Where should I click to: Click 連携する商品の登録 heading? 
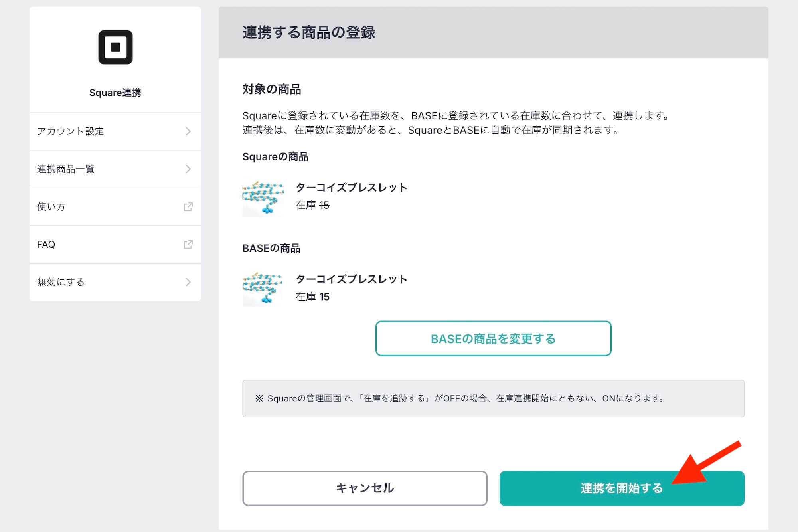coord(309,32)
